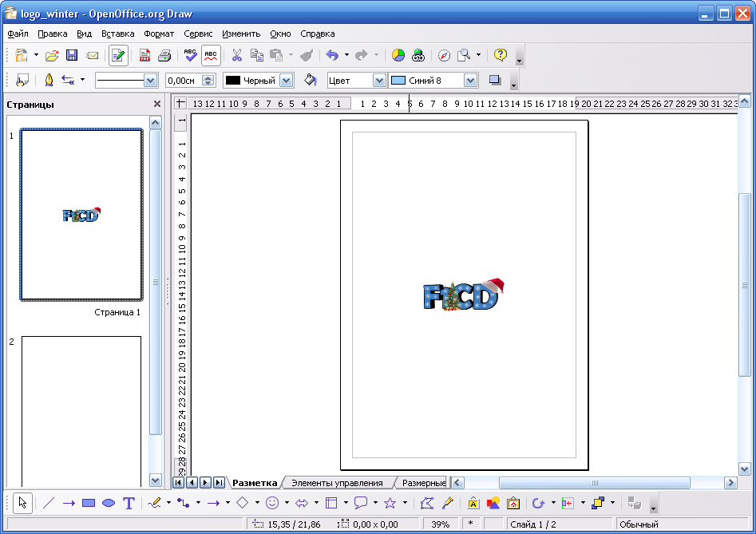The image size is (756, 534).
Task: Insert a chart with pie icon
Action: coord(398,55)
